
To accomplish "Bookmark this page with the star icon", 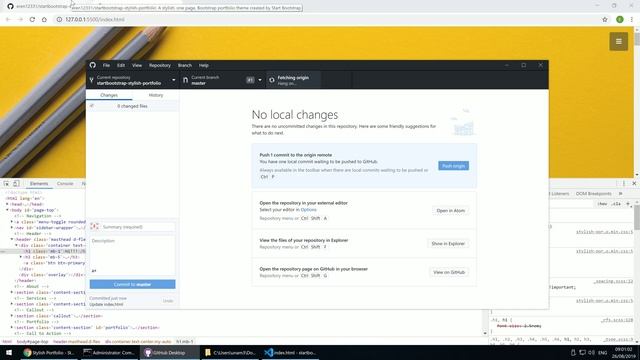I will (x=605, y=19).
